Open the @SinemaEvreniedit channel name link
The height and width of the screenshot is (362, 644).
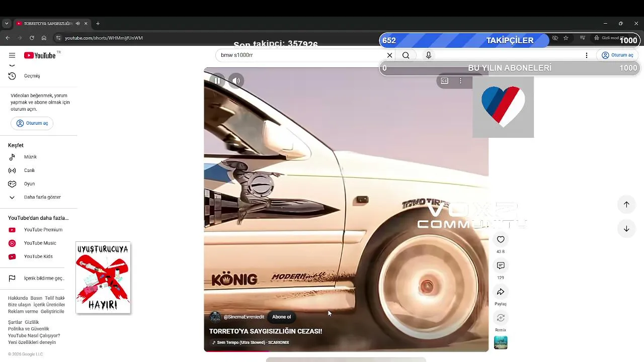pyautogui.click(x=244, y=317)
